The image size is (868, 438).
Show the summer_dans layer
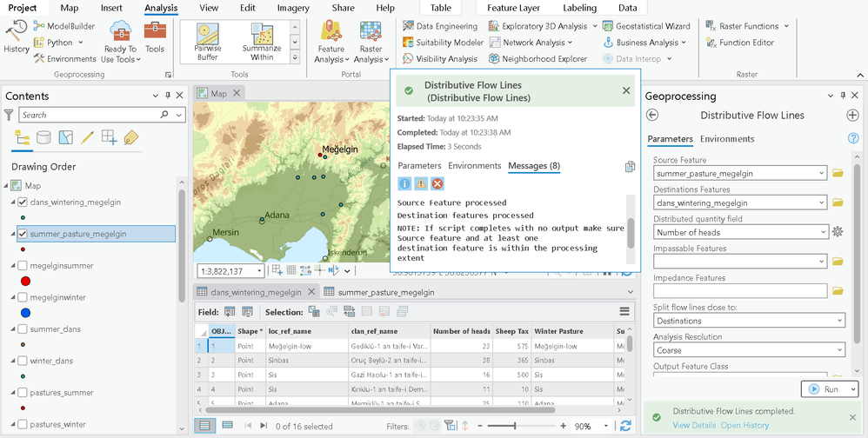(23, 329)
